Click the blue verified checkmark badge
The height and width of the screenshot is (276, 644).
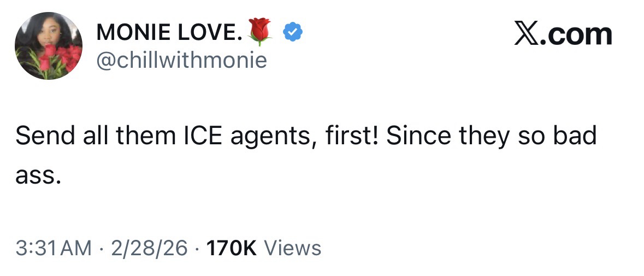click(293, 33)
